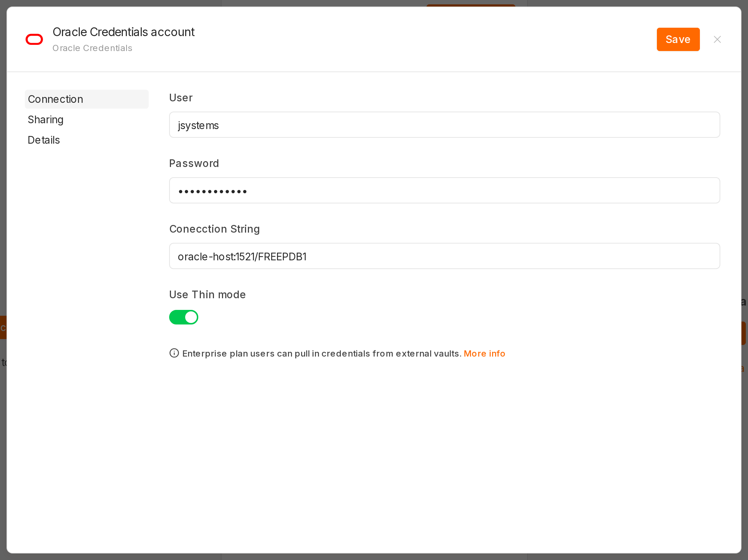
Task: Close the credentials dialog with the X
Action: click(717, 39)
